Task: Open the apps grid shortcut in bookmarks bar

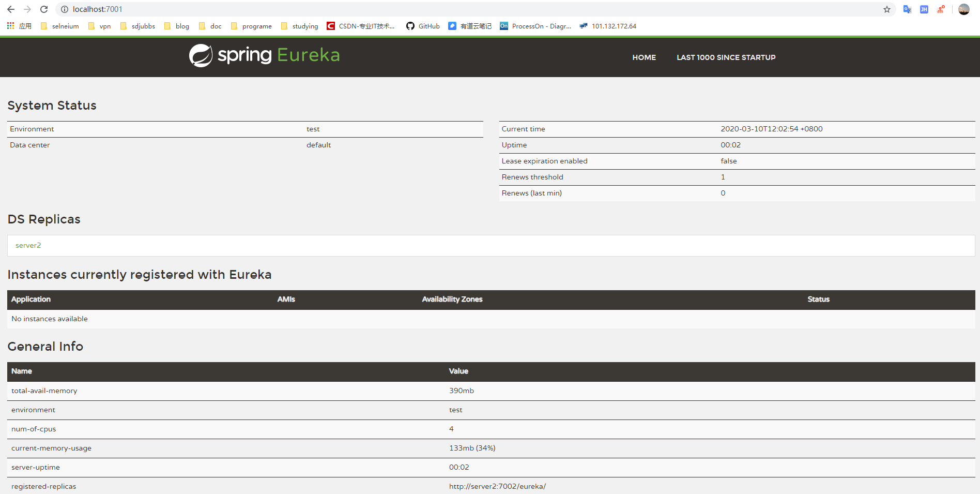Action: 19,26
